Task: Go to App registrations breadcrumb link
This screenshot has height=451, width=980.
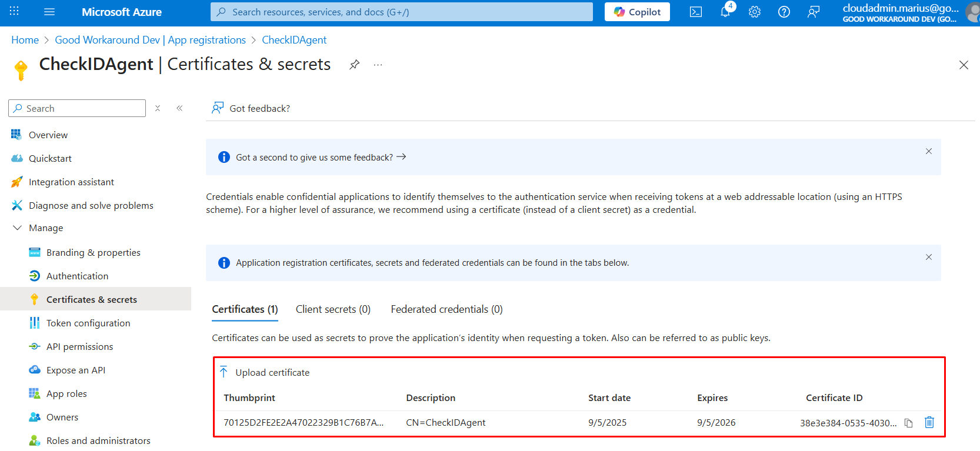Action: coord(150,40)
